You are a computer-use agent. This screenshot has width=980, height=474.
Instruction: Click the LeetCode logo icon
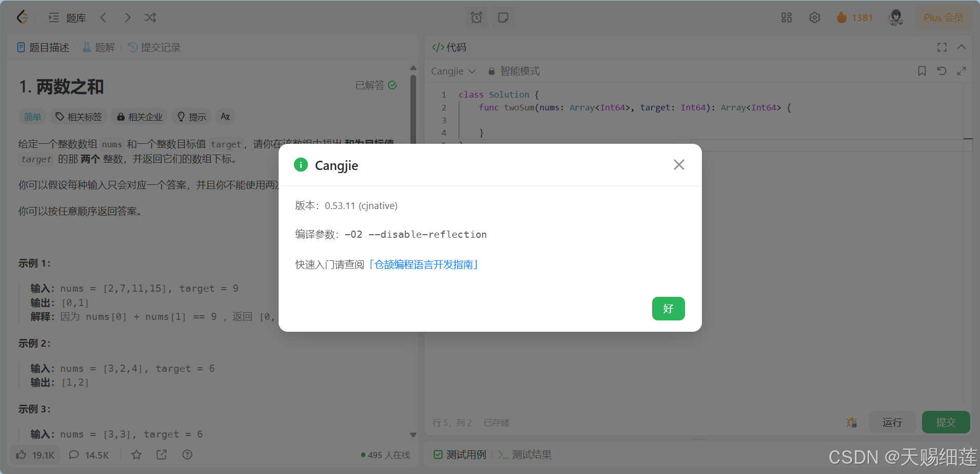click(x=22, y=17)
